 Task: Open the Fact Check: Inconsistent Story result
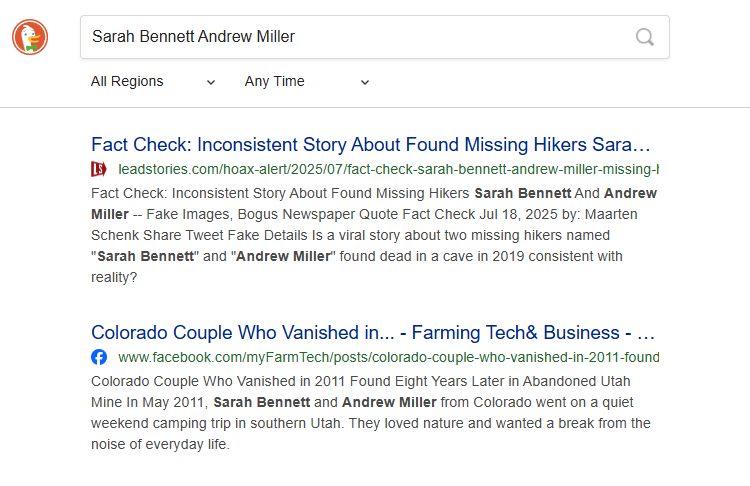(x=371, y=144)
